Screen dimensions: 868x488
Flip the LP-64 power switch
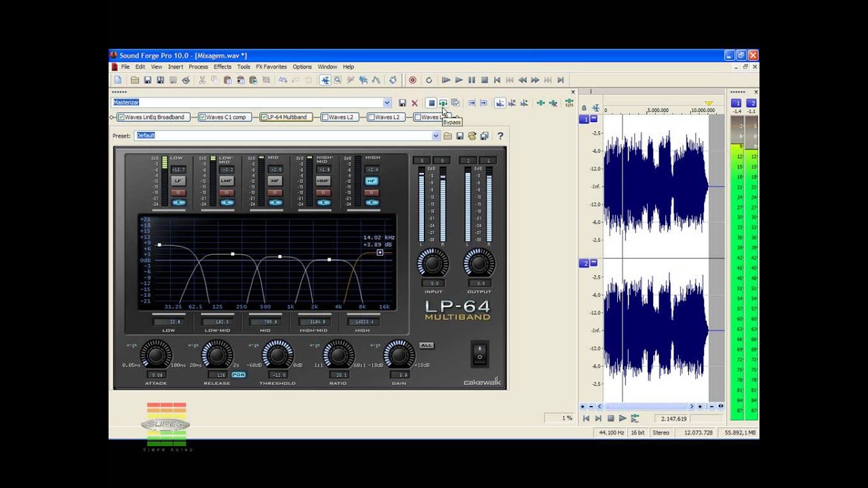(479, 353)
